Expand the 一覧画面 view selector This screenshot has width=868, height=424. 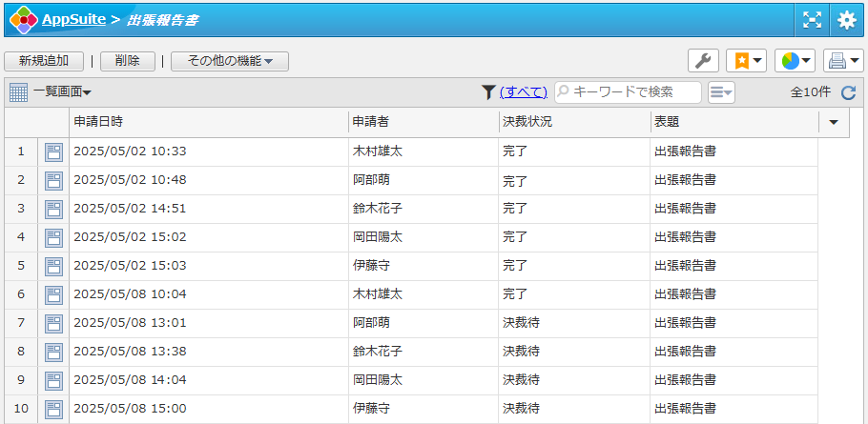pyautogui.click(x=62, y=91)
